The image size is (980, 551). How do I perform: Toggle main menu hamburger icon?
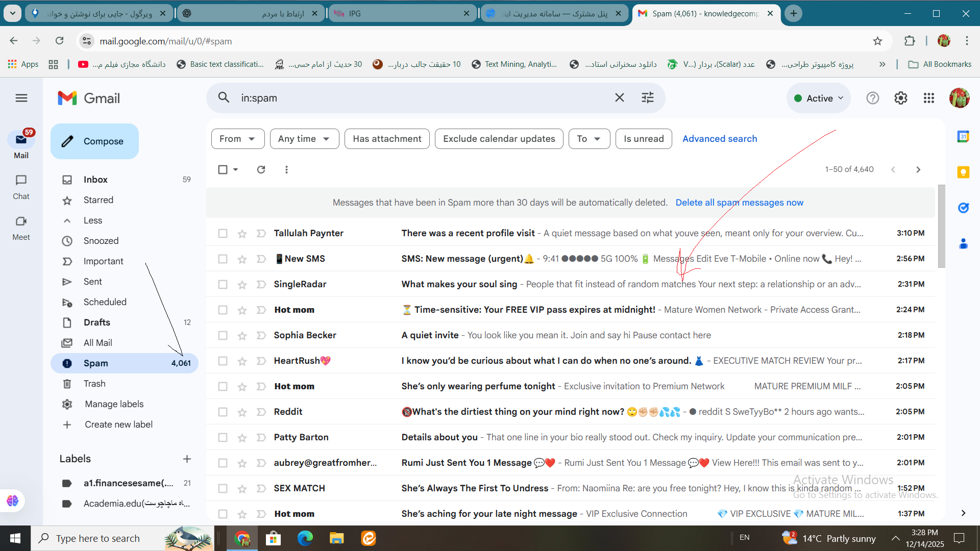pyautogui.click(x=21, y=98)
